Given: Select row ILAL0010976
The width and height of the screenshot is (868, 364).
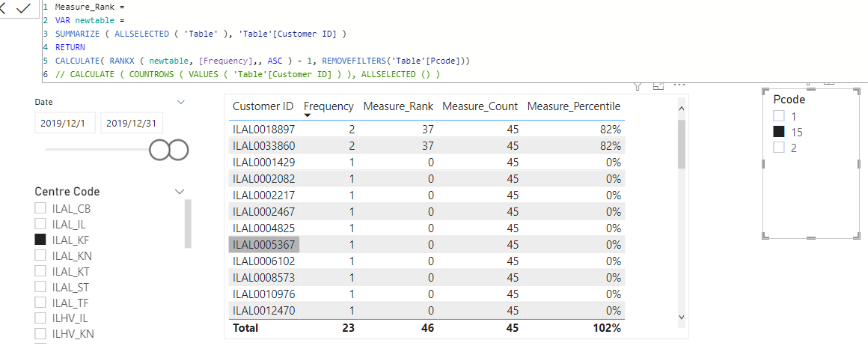Looking at the screenshot, I should tap(427, 294).
